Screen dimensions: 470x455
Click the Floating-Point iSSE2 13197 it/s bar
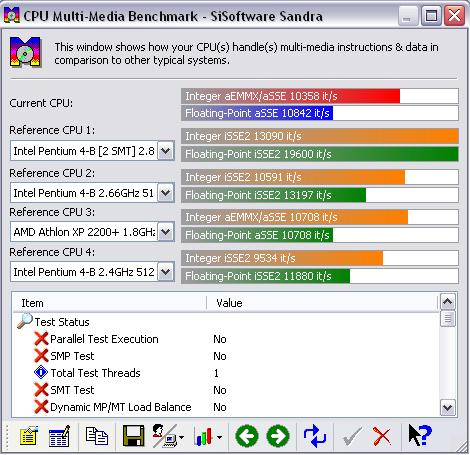click(320, 195)
